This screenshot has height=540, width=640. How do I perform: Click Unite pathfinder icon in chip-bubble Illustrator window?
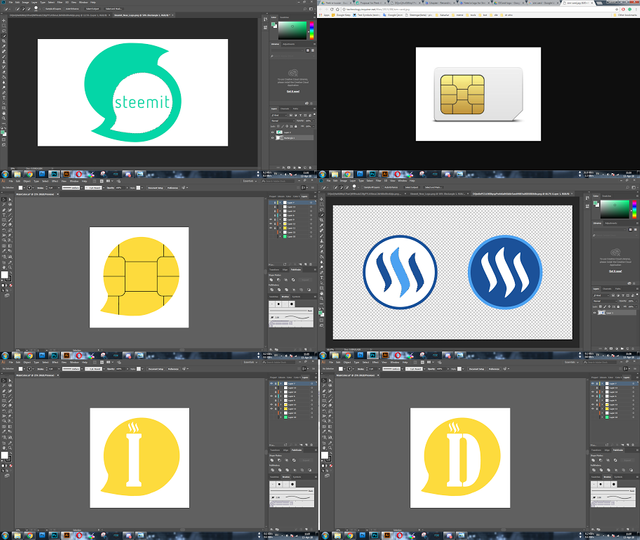tap(272, 280)
